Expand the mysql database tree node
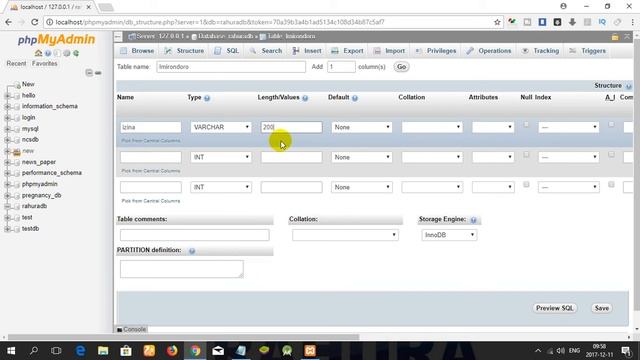Image resolution: width=640 pixels, height=360 pixels. point(7,129)
